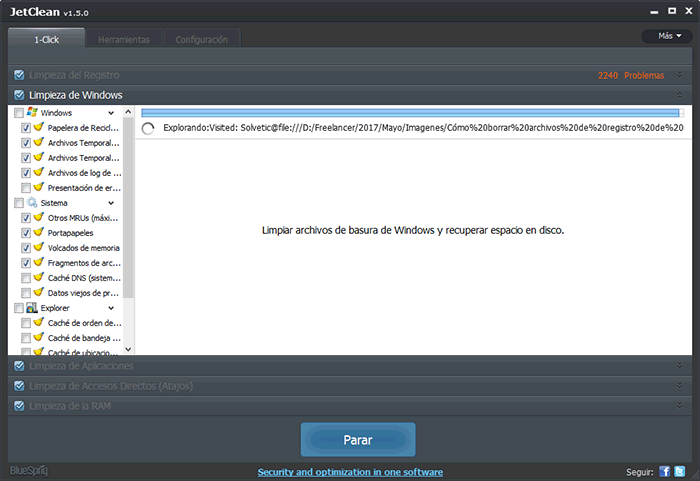Screen dimensions: 700x481
Task: Toggle Limpieza de la RAM checkbox
Action: tap(19, 406)
